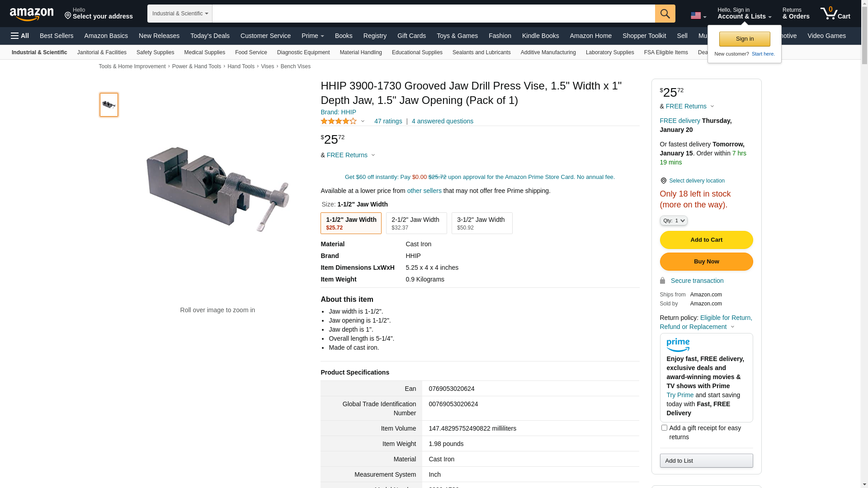Open the Qty quantity dropdown
Image resolution: width=868 pixels, height=488 pixels.
pos(674,221)
